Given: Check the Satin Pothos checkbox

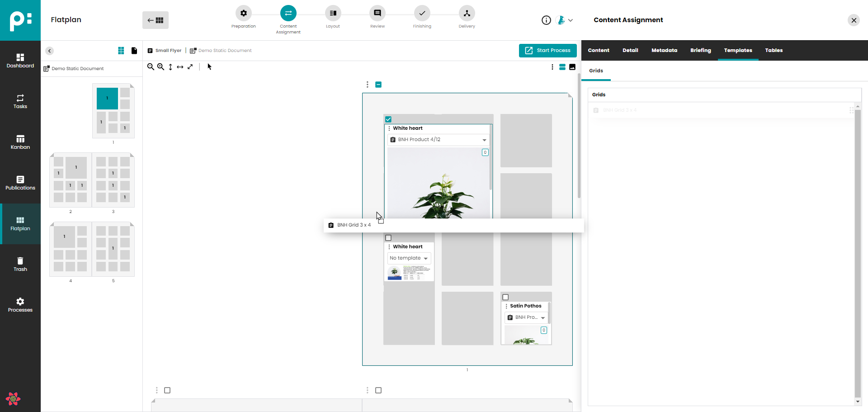Looking at the screenshot, I should click(505, 297).
